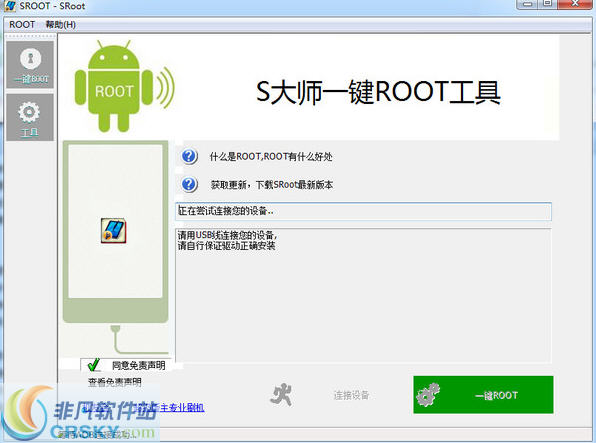The width and height of the screenshot is (596, 443).
Task: Select the 一键ROOT sidebar tab
Action: 30,65
